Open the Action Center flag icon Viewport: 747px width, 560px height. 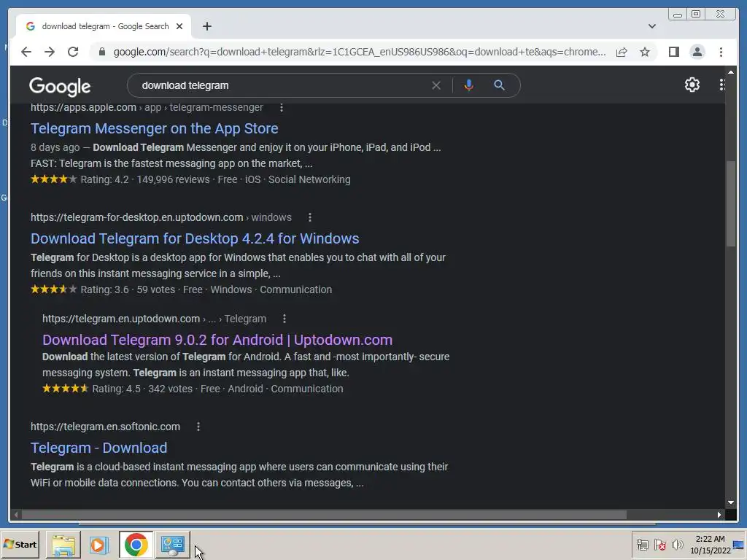click(x=659, y=544)
